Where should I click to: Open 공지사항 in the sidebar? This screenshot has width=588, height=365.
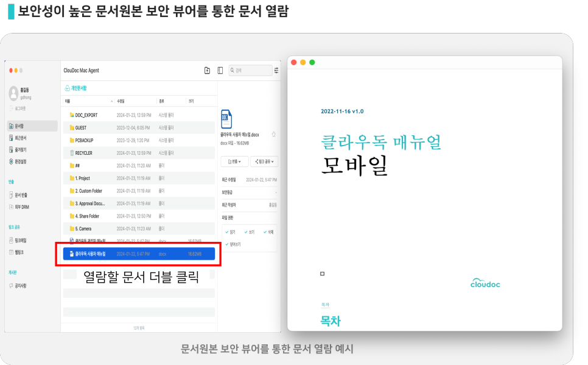point(18,285)
